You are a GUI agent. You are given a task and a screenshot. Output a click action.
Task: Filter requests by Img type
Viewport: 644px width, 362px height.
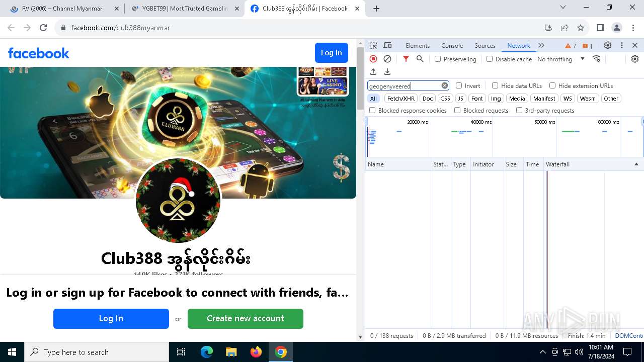[x=496, y=99]
